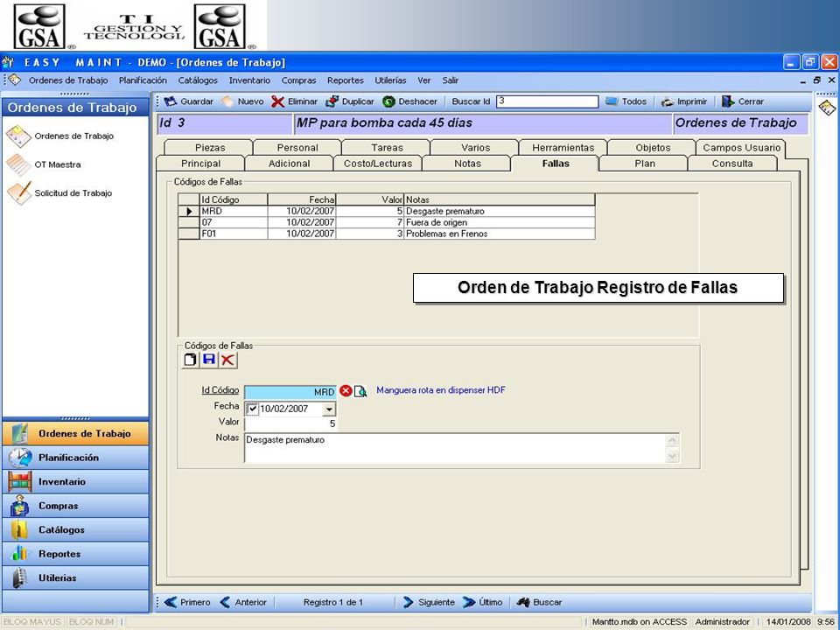
Task: Switch to the Plan tab
Action: click(x=645, y=164)
